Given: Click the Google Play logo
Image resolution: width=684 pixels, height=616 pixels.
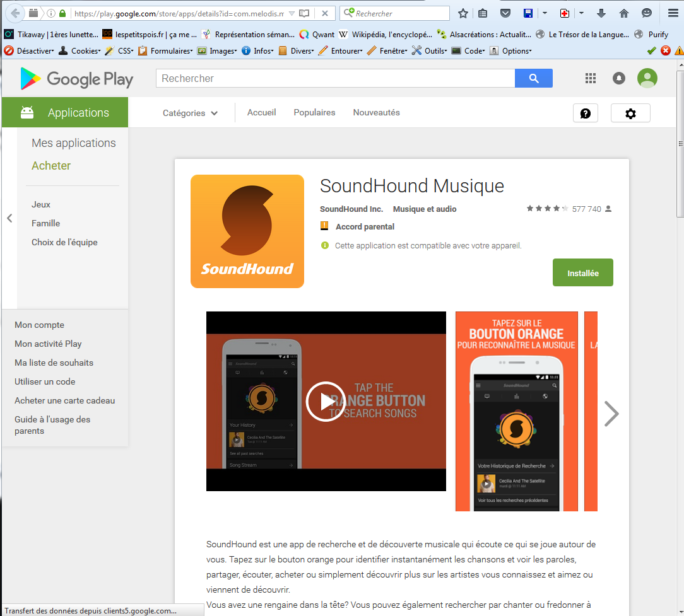Looking at the screenshot, I should click(77, 79).
